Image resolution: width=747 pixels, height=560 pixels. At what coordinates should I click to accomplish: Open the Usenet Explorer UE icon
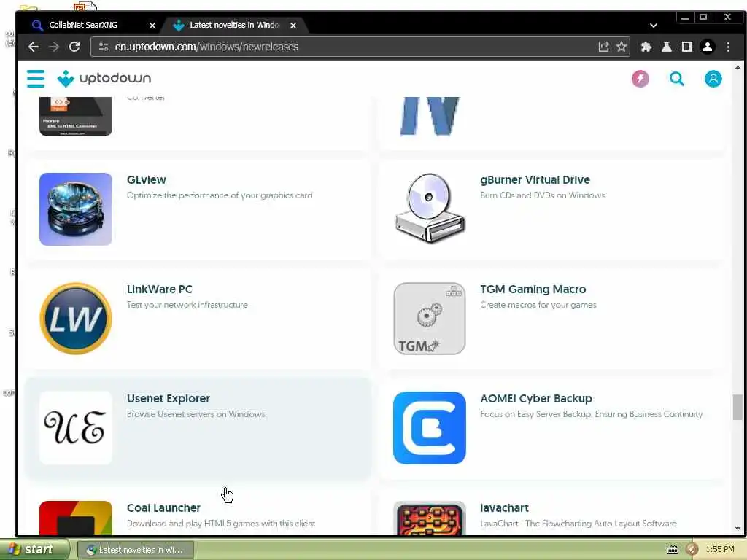(x=76, y=428)
